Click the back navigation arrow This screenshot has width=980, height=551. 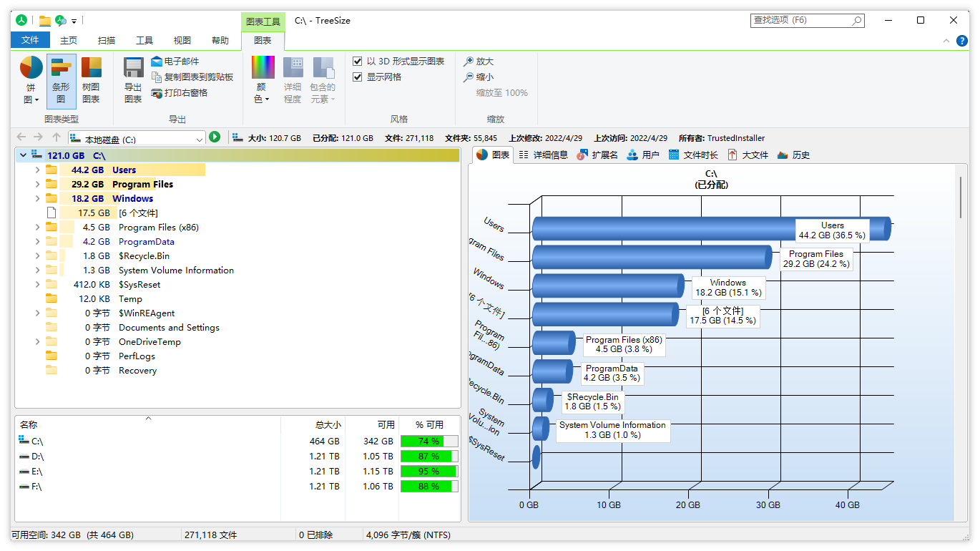21,137
